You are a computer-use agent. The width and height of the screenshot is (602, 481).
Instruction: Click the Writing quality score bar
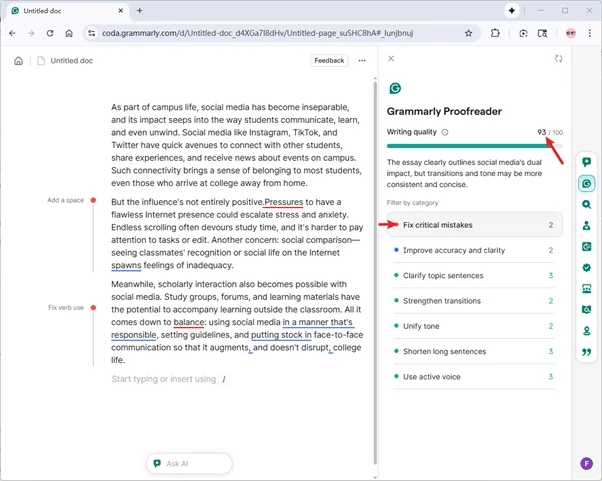470,146
